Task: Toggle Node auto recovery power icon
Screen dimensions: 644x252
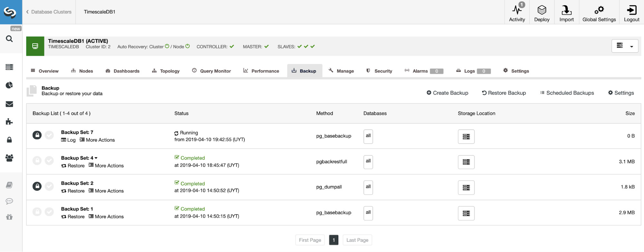Action: pyautogui.click(x=187, y=46)
